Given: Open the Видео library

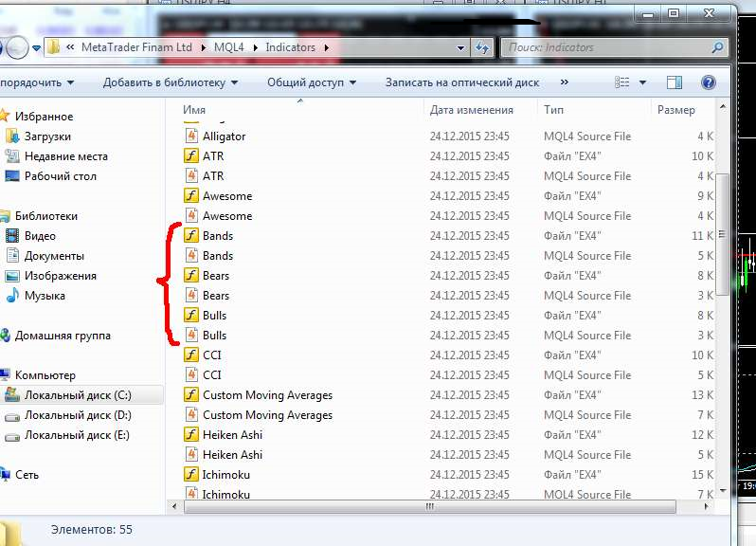Looking at the screenshot, I should pos(30,236).
